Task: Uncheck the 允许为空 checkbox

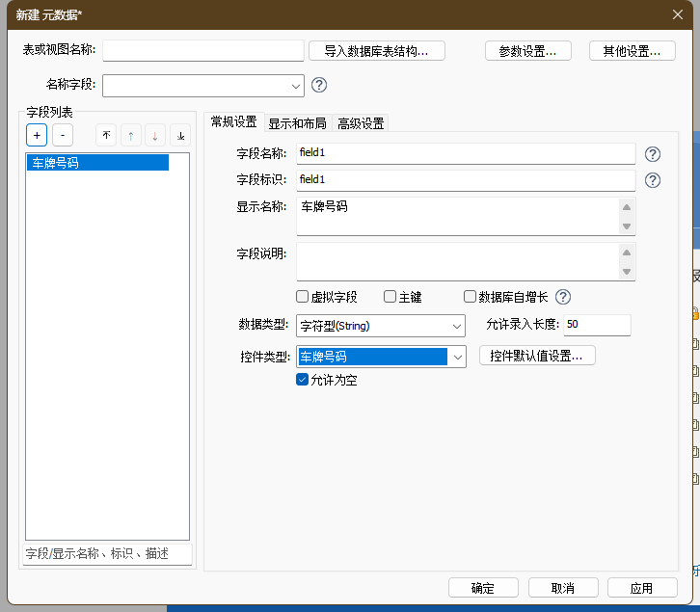Action: pyautogui.click(x=303, y=380)
